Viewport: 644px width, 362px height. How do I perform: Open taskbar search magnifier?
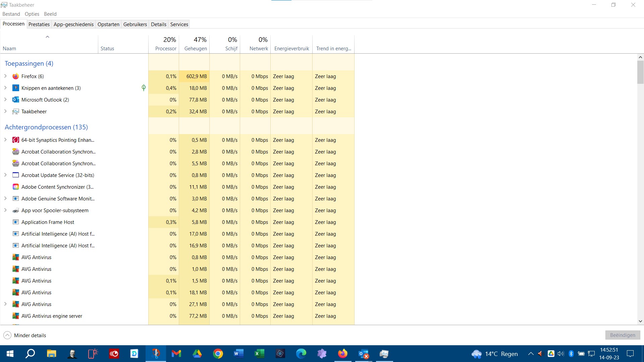(x=31, y=354)
